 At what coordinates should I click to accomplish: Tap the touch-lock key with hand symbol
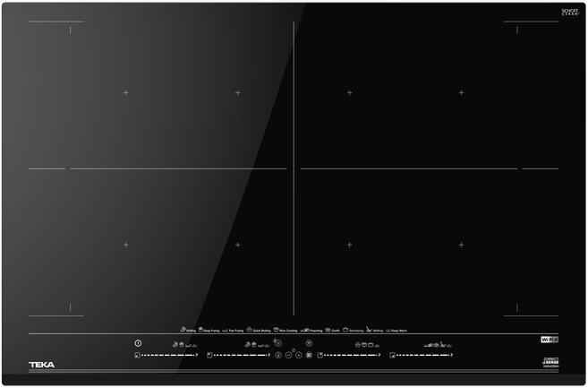click(277, 343)
